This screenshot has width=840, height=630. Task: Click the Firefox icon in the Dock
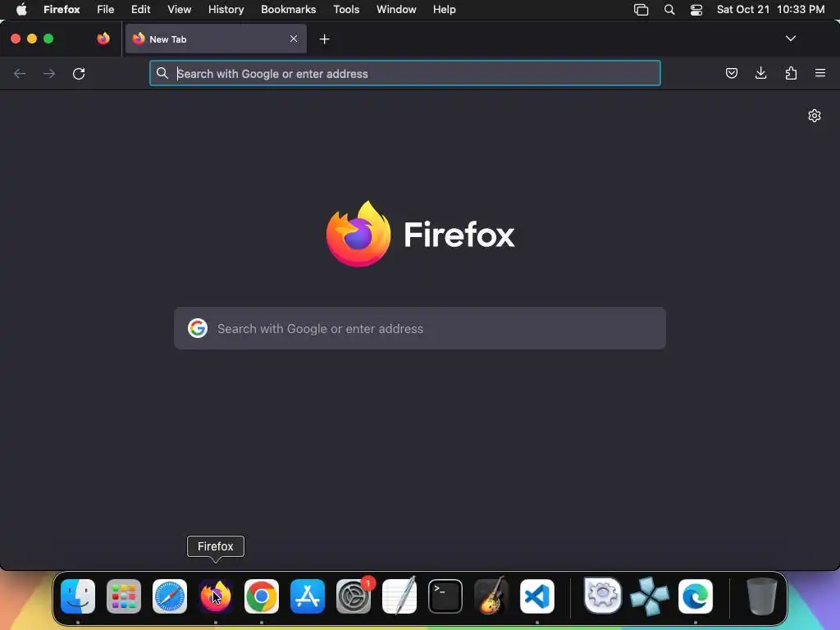click(216, 596)
